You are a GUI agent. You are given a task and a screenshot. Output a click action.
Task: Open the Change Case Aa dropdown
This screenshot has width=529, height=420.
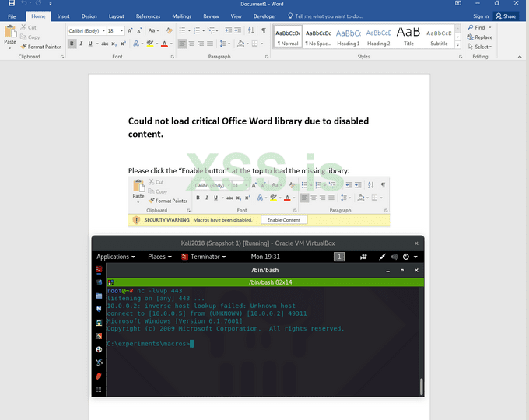pyautogui.click(x=153, y=30)
